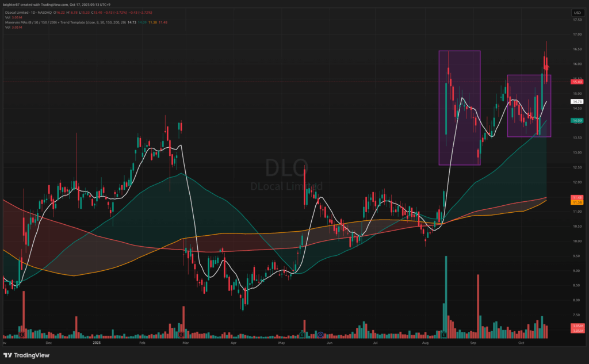Image resolution: width=589 pixels, height=364 pixels.
Task: Click the earnings marker icon near December
Action: tap(21, 334)
